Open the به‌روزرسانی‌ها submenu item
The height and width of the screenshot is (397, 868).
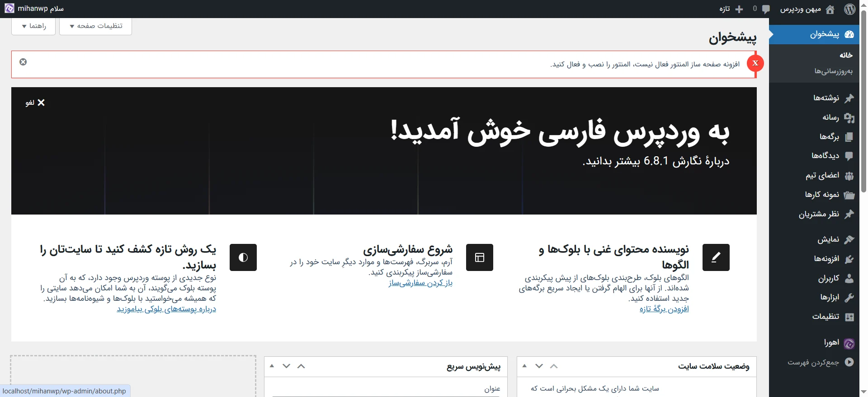pyautogui.click(x=834, y=71)
